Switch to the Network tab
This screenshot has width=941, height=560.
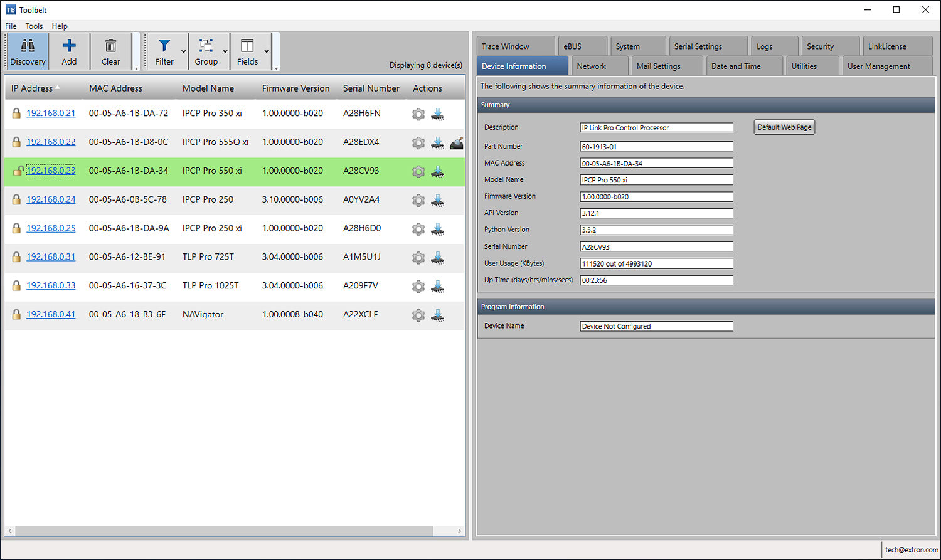coord(600,66)
